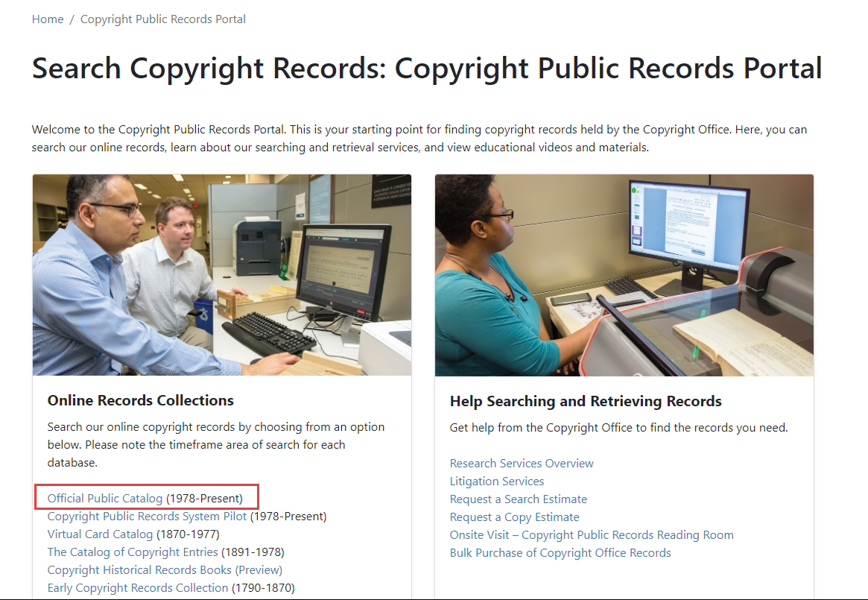The height and width of the screenshot is (600, 868).
Task: Open Copyright Public Records System Pilot
Action: point(148,516)
